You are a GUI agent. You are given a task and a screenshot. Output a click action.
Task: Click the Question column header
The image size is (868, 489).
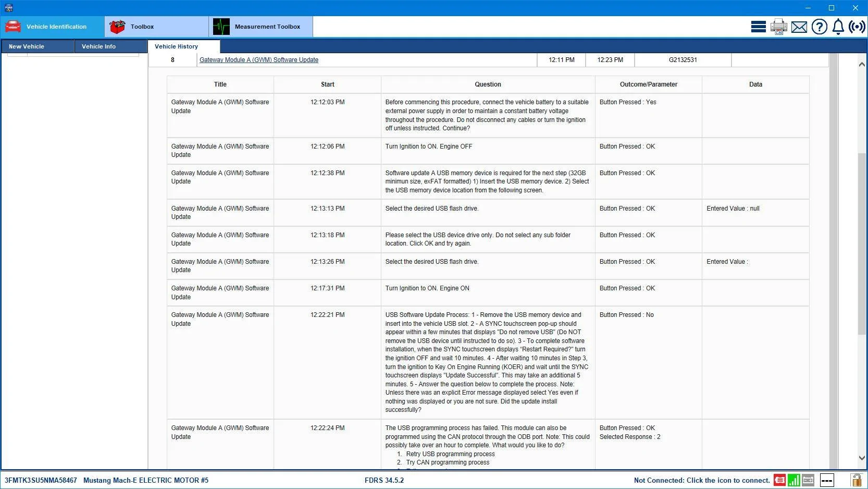tap(488, 84)
